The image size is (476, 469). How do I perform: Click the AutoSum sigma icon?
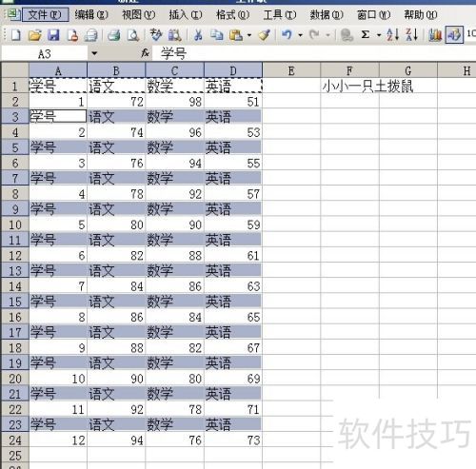(x=366, y=35)
